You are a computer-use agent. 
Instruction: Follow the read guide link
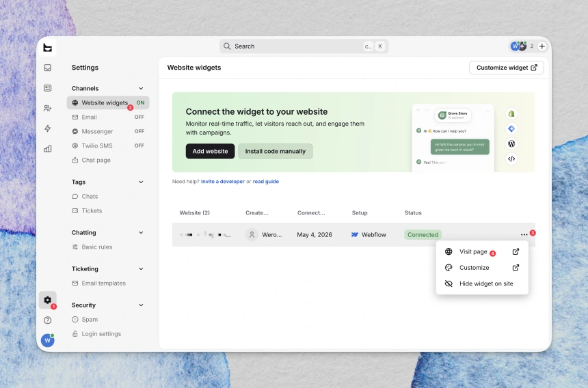265,182
